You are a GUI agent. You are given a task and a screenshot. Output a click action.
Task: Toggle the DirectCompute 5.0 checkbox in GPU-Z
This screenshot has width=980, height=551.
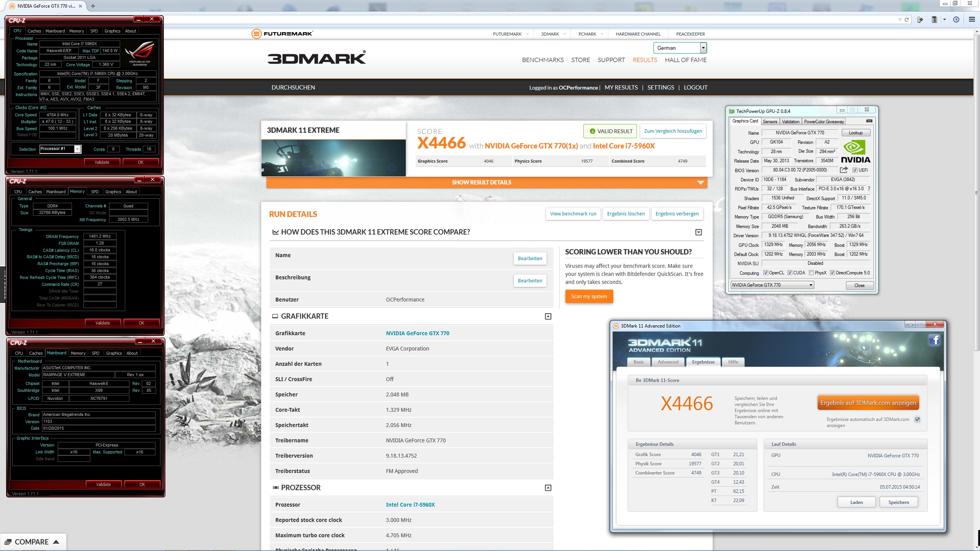point(832,273)
